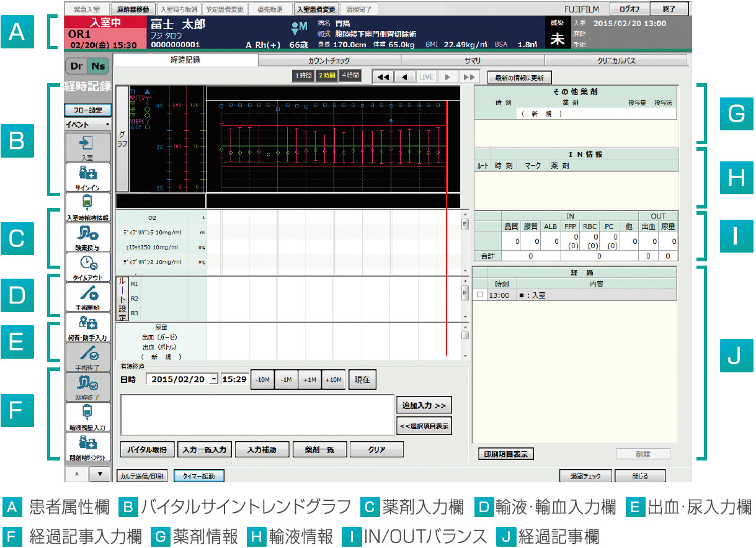The image size is (756, 548).
Task: Switch to Dr mode toggle
Action: point(75,66)
